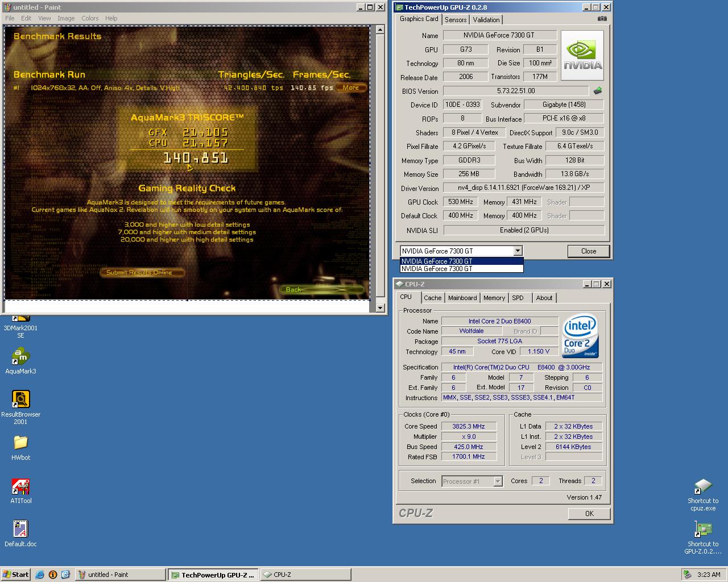This screenshot has width=728, height=582.
Task: Open the Shortcut to cpuz.exe icon
Action: 703,494
